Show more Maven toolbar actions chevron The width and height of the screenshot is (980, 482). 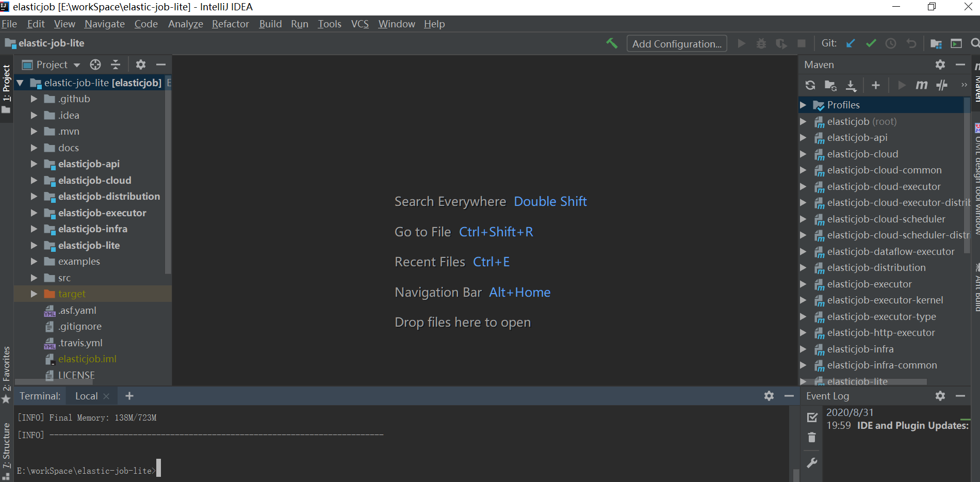(964, 85)
